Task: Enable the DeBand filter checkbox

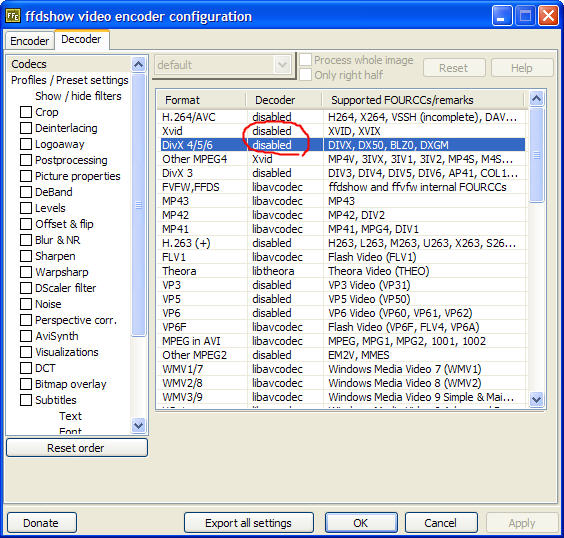Action: (x=26, y=192)
